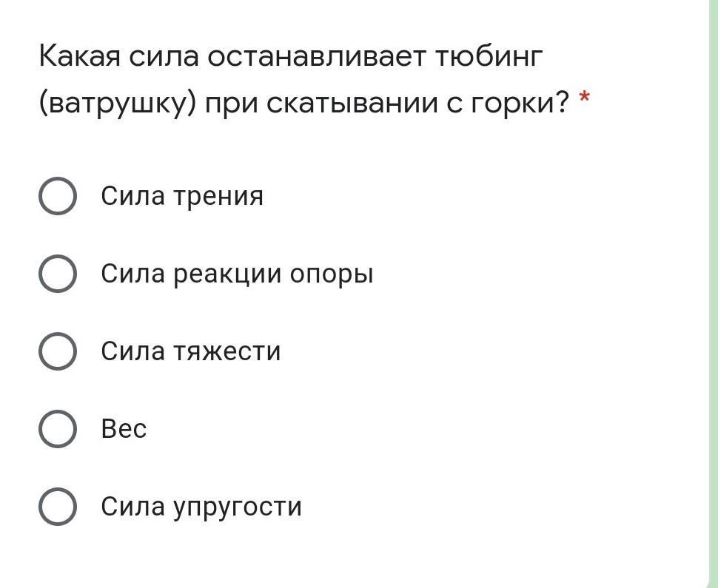Click the 'Сила реакции опоры' label text

click(x=237, y=274)
